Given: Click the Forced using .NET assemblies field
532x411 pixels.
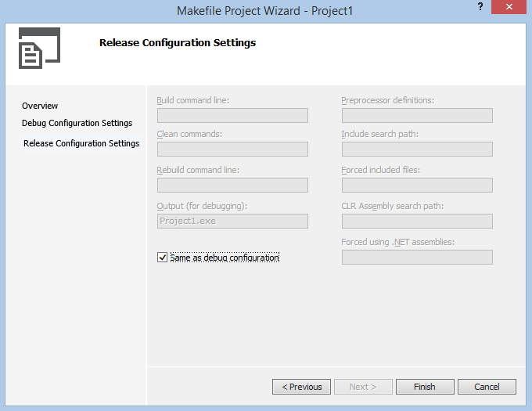Looking at the screenshot, I should 417,258.
